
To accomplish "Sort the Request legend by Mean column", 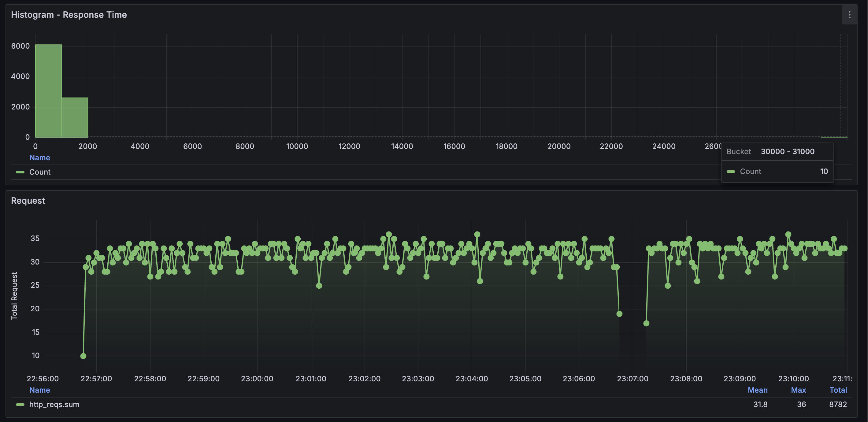I will (x=757, y=390).
